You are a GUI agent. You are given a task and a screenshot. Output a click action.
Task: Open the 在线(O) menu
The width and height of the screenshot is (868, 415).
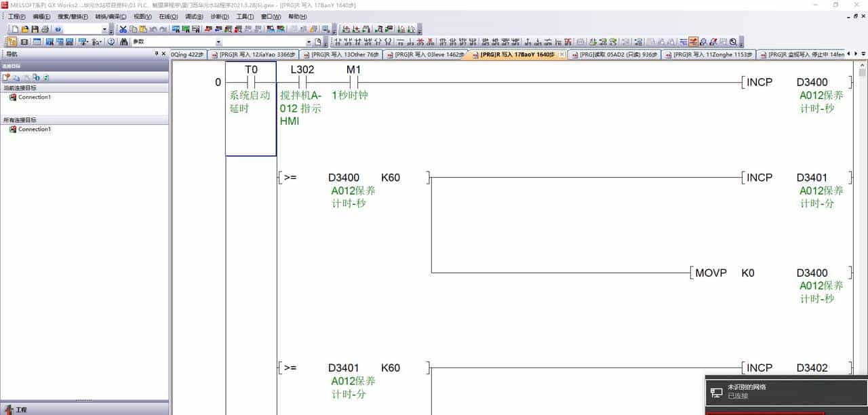pos(168,16)
